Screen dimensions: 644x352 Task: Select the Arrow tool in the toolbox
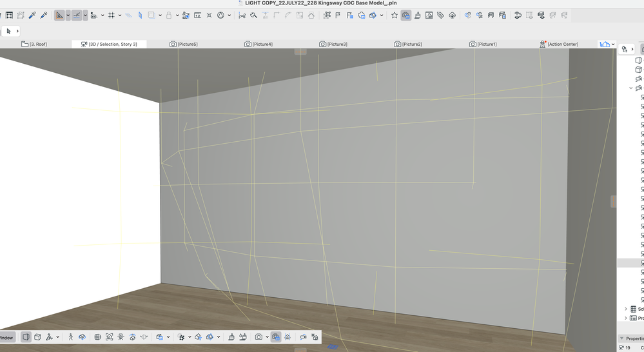tap(8, 31)
